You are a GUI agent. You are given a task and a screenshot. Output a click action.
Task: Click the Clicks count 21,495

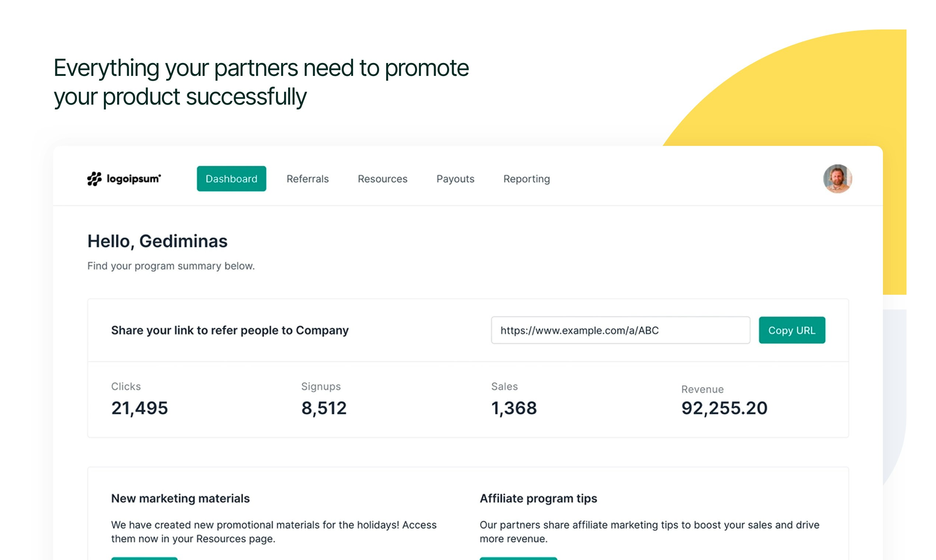(139, 408)
